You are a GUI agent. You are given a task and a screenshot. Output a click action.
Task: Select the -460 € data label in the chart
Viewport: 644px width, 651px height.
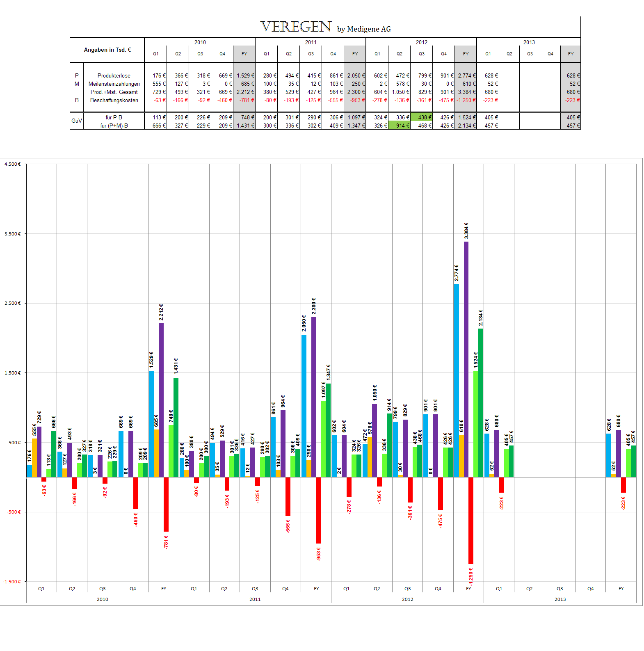point(136,519)
